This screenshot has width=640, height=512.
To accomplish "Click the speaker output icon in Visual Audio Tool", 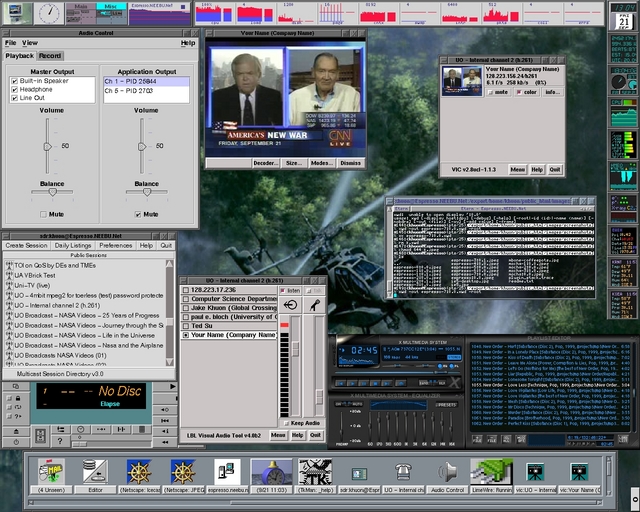I will pyautogui.click(x=290, y=305).
